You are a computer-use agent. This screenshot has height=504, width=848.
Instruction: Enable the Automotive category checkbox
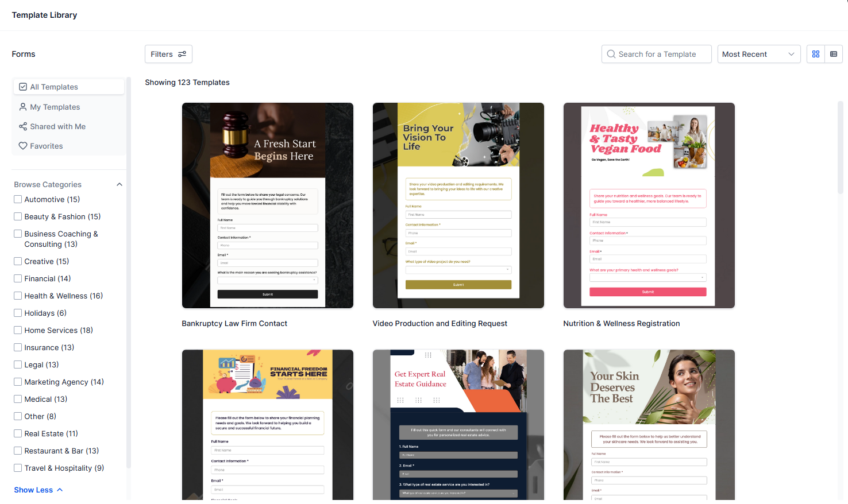[18, 199]
